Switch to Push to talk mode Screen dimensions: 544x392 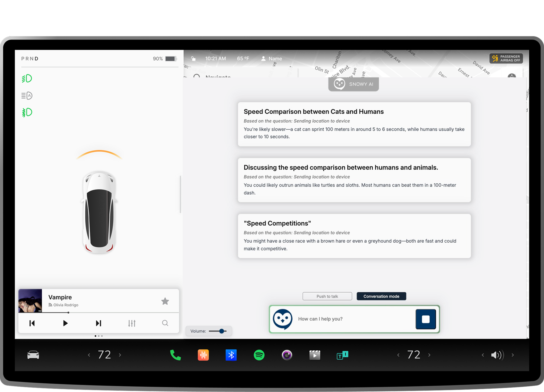click(x=327, y=296)
